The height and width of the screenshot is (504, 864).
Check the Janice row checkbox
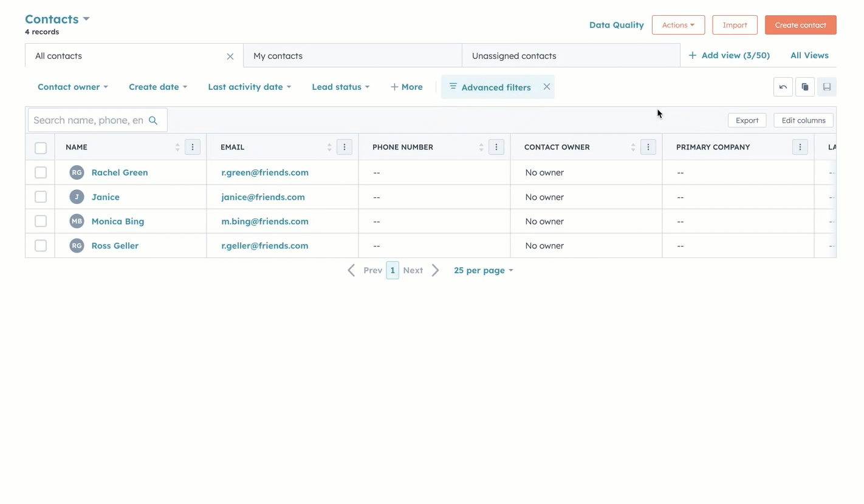[41, 197]
